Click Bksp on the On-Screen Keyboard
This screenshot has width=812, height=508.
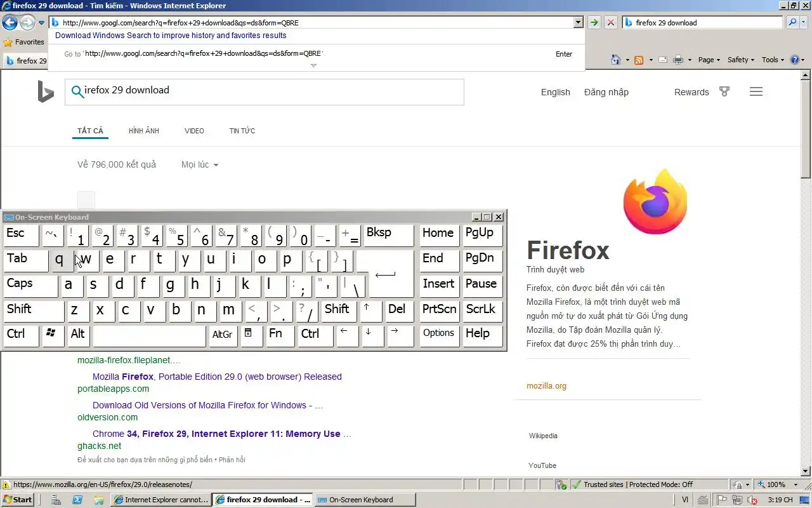click(389, 235)
